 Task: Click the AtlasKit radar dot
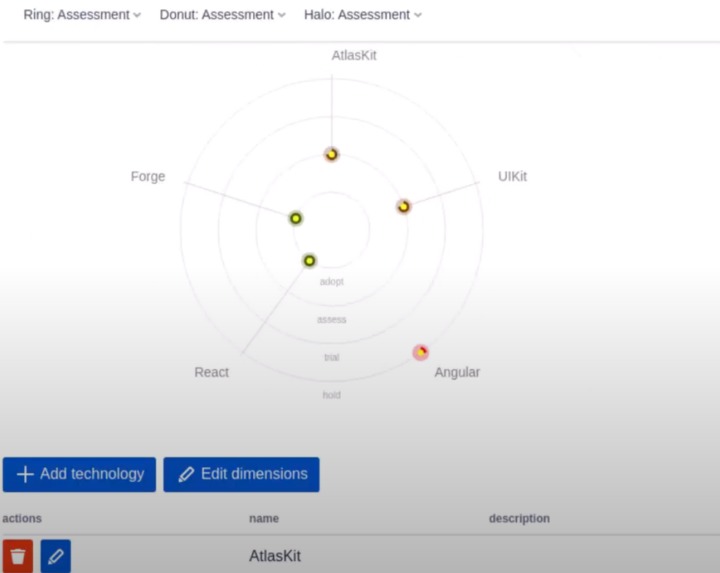[x=332, y=155]
